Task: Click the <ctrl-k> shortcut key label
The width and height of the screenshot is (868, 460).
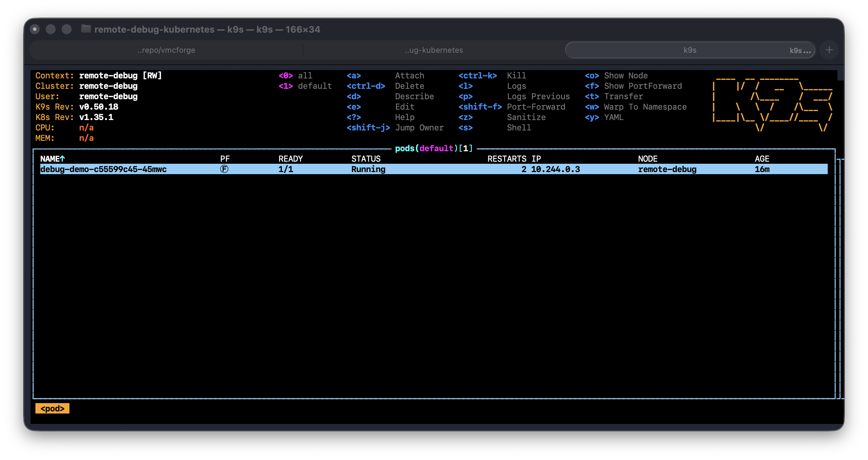Action: [x=478, y=76]
